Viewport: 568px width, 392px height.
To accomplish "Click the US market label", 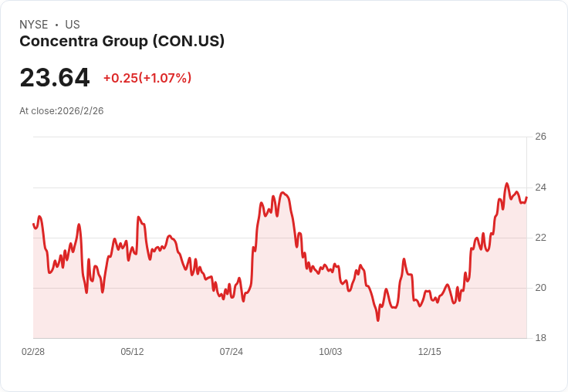I will (x=73, y=25).
